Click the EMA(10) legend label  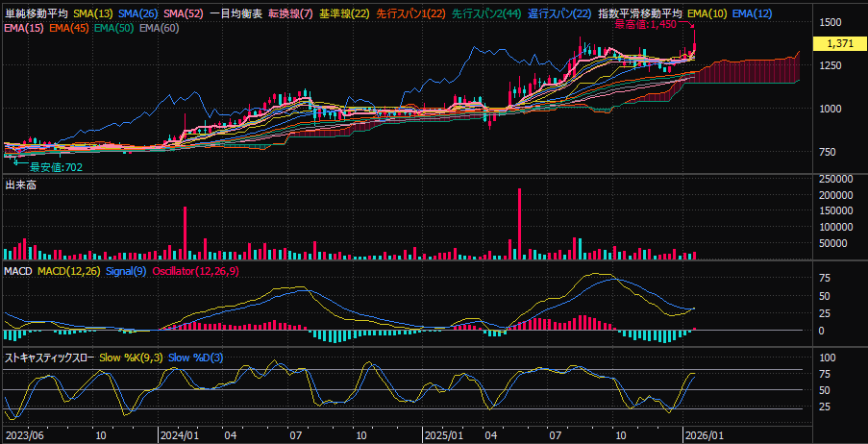[x=707, y=14]
